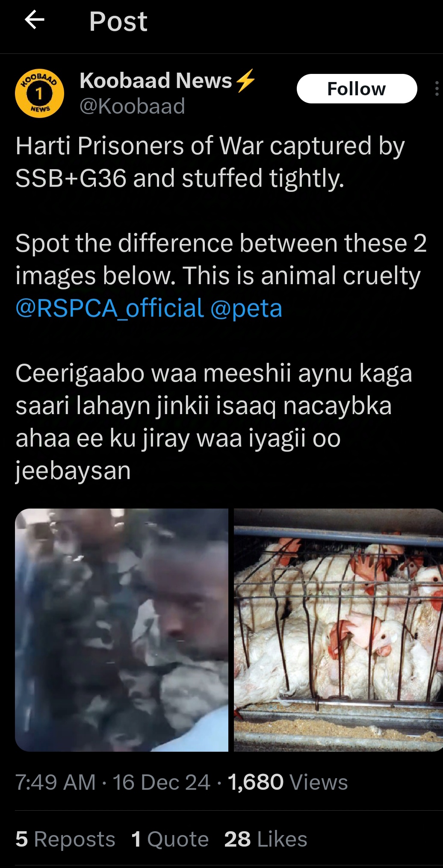Open the @RSPCA_official mention
The image size is (443, 868).
[x=110, y=308]
